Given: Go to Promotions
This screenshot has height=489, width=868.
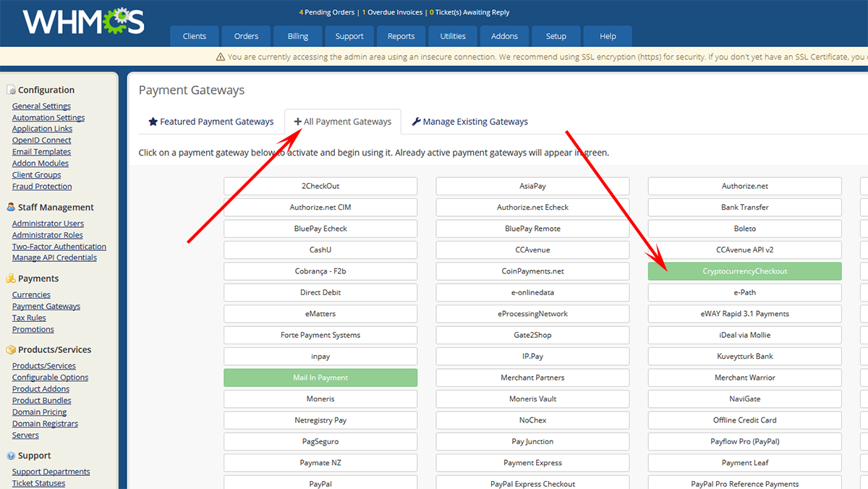Looking at the screenshot, I should pos(33,330).
